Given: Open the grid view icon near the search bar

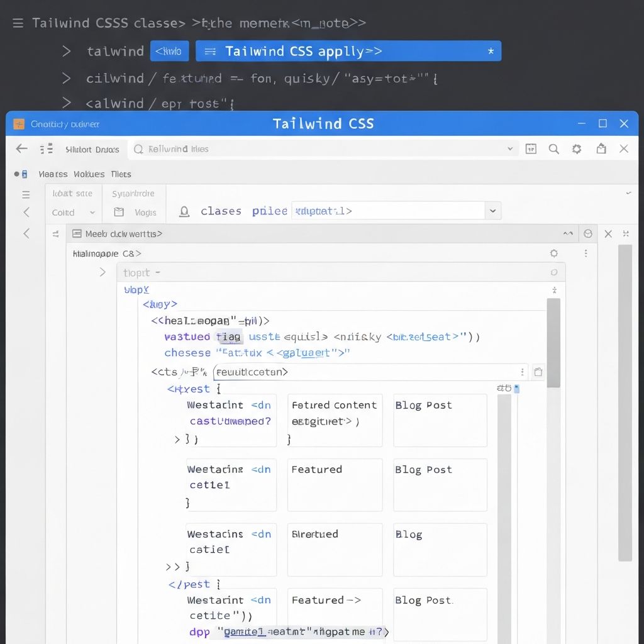Looking at the screenshot, I should (530, 149).
